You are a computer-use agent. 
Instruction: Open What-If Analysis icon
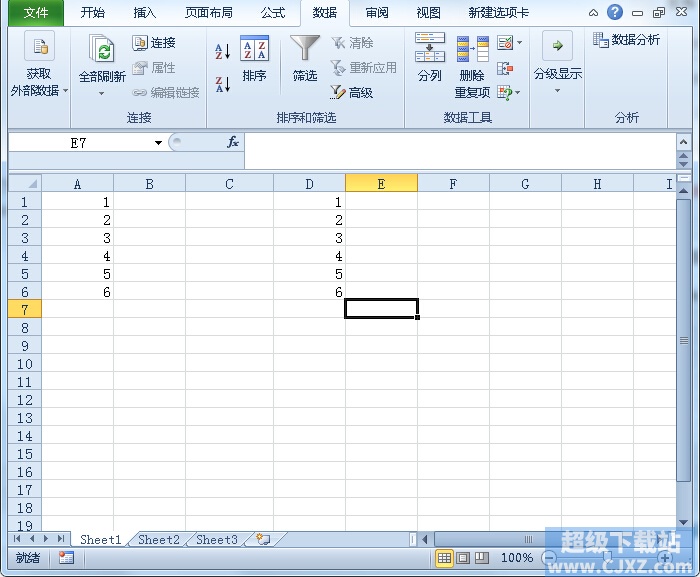click(x=505, y=93)
